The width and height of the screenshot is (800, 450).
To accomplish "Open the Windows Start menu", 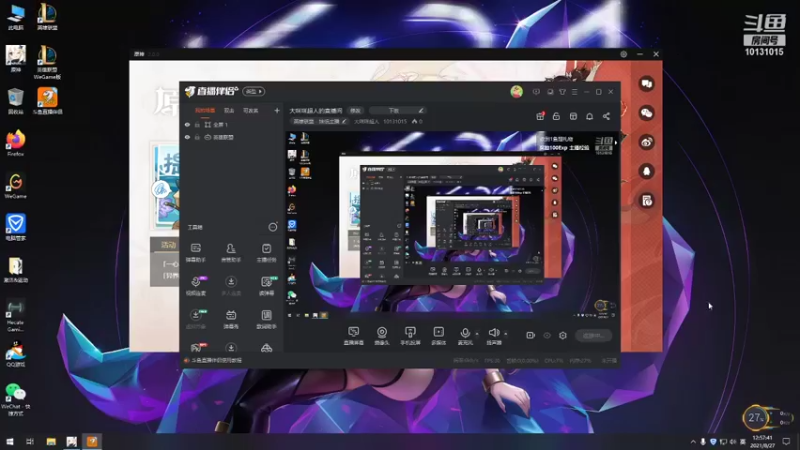I will (9, 441).
